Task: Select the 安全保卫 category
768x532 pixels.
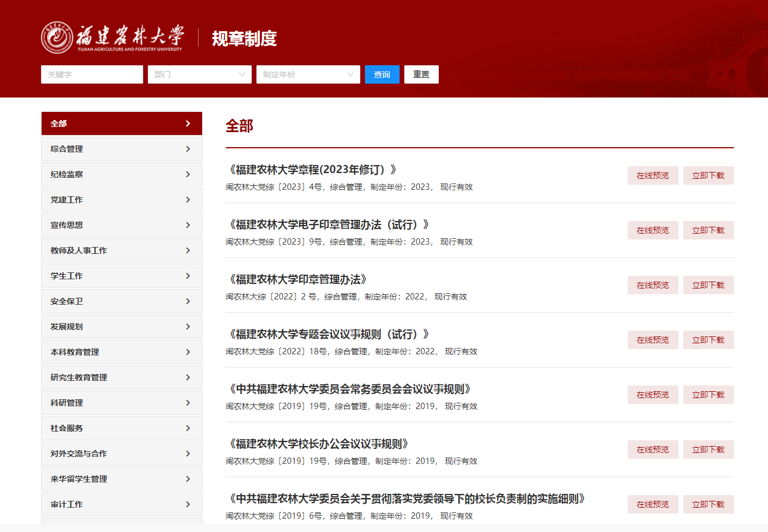Action: pos(122,301)
